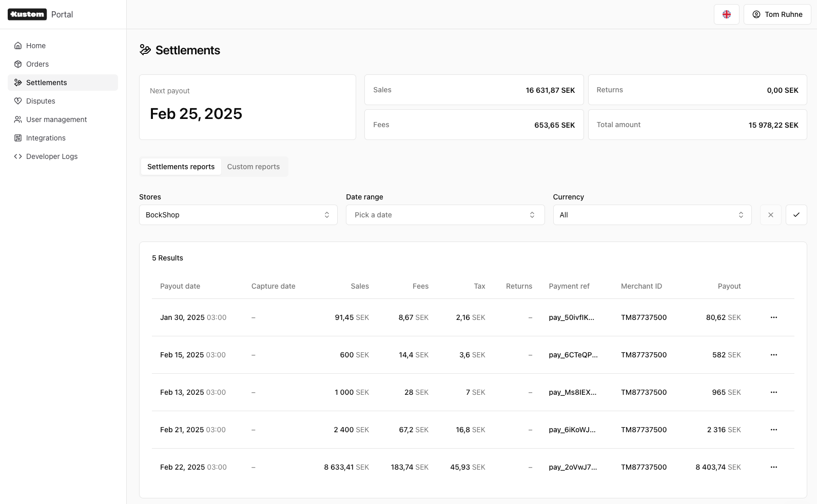This screenshot has width=817, height=504.
Task: Click the Sales column header
Action: point(360,286)
